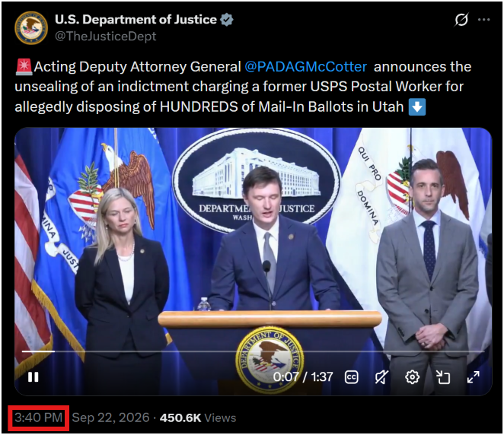This screenshot has height=435, width=504.
Task: Pause the video playback
Action: 33,377
